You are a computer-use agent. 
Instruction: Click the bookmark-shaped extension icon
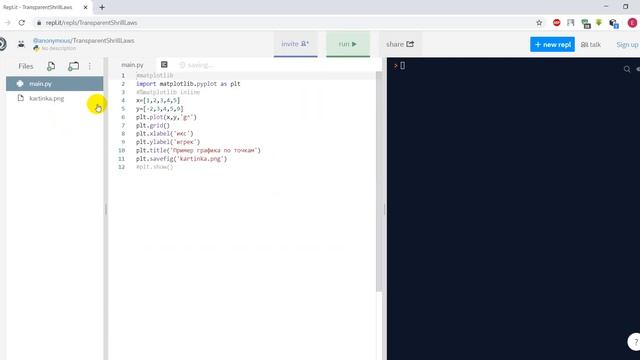[x=571, y=23]
